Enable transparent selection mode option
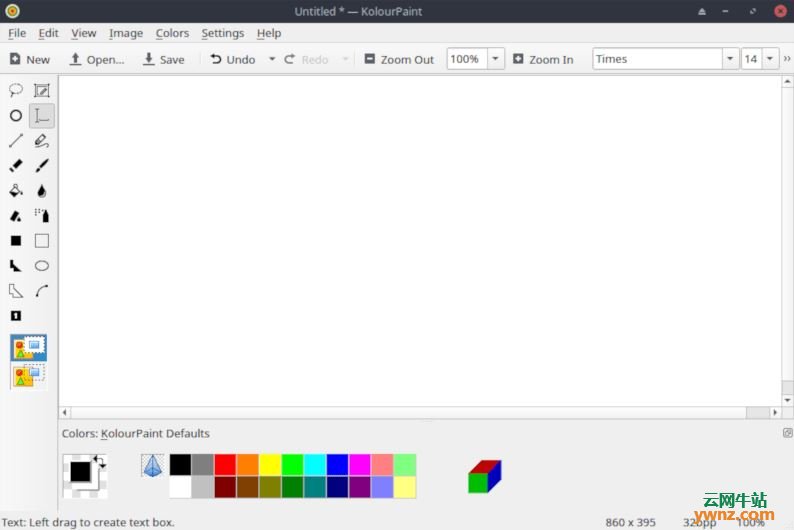Screen dimensions: 794x530 pos(28,376)
